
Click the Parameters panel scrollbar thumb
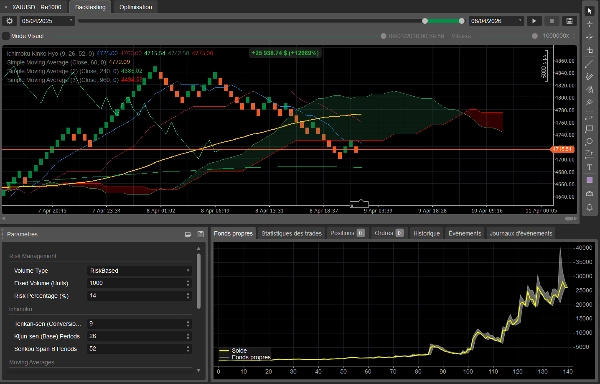pyautogui.click(x=199, y=281)
